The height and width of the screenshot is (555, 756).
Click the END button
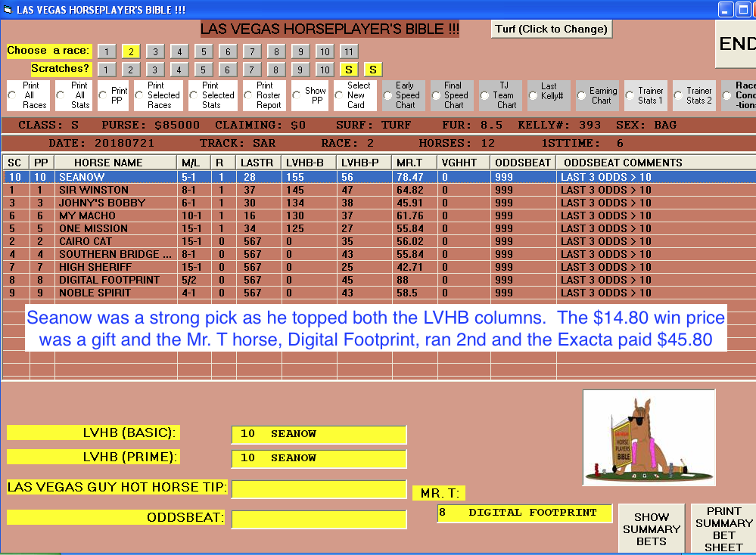[x=736, y=44]
